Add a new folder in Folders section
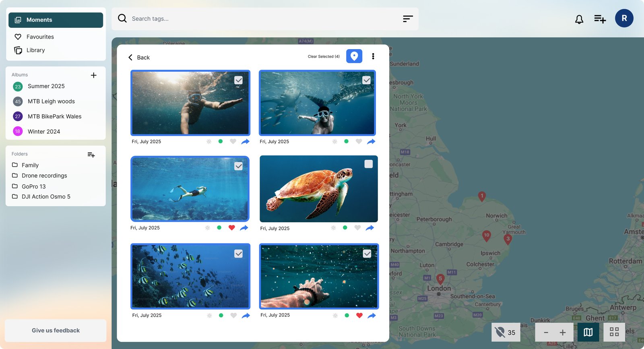 pyautogui.click(x=91, y=155)
